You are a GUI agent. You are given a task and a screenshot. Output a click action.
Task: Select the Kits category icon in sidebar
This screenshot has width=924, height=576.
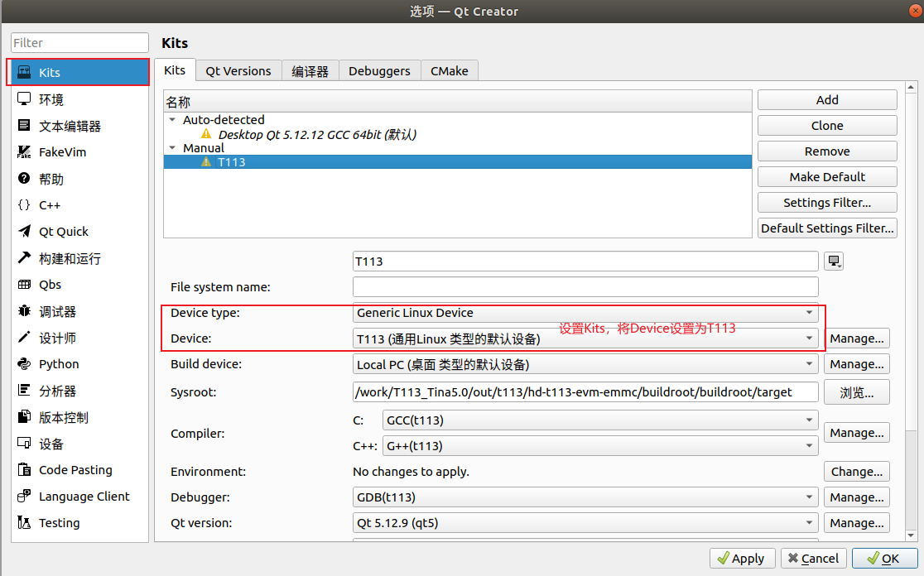[x=24, y=72]
